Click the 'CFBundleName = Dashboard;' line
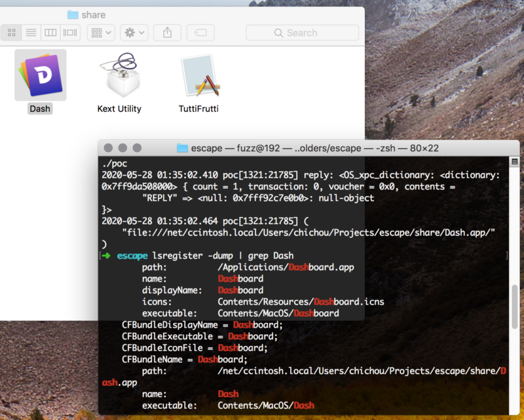This screenshot has height=420, width=524. (x=185, y=360)
